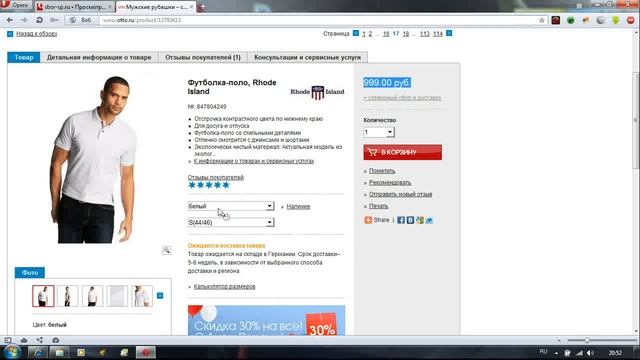
Task: Switch to the sbor-sp.ru tab
Action: [x=74, y=7]
